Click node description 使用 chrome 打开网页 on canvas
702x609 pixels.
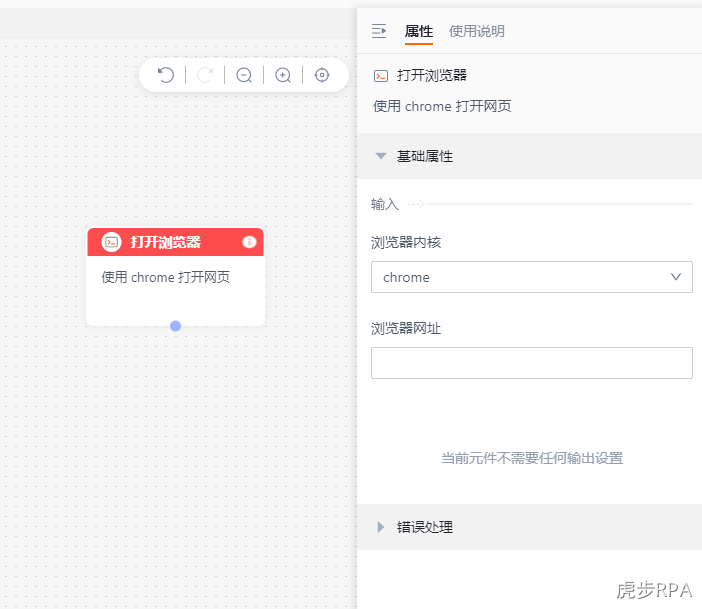[166, 277]
